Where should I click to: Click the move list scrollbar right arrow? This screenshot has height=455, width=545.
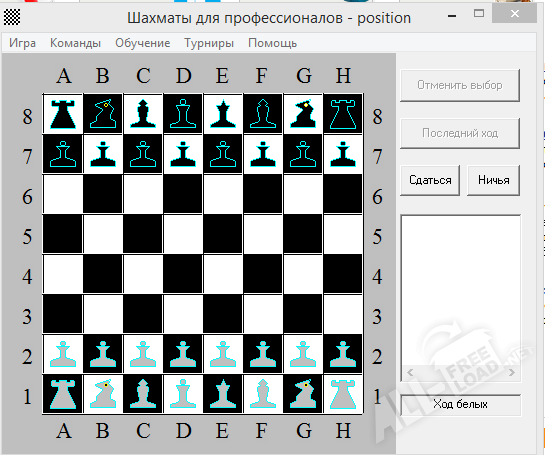point(512,373)
